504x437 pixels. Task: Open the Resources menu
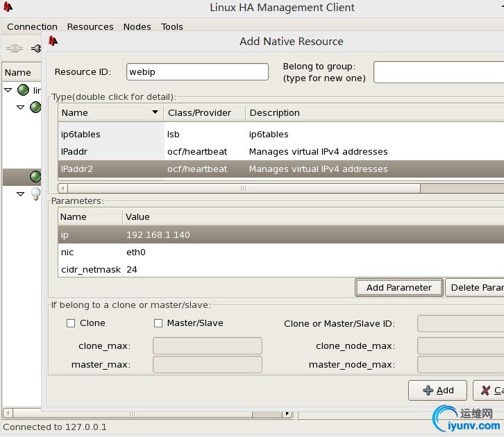tap(90, 26)
